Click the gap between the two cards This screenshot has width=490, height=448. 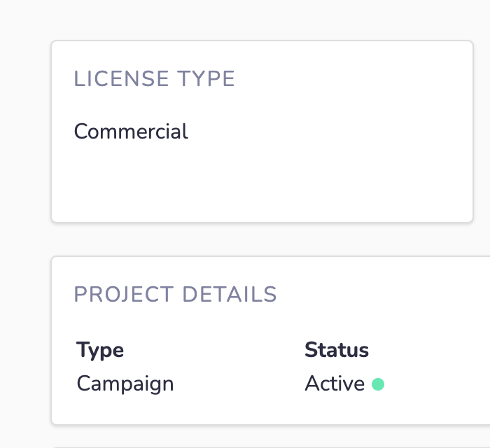tap(262, 239)
